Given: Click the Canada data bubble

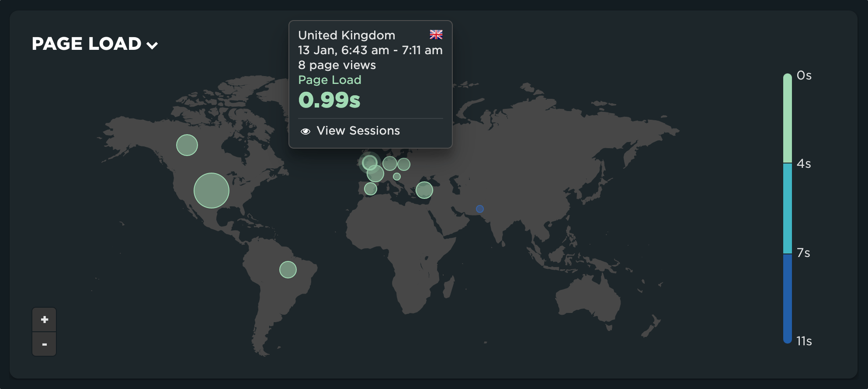Looking at the screenshot, I should [x=187, y=144].
